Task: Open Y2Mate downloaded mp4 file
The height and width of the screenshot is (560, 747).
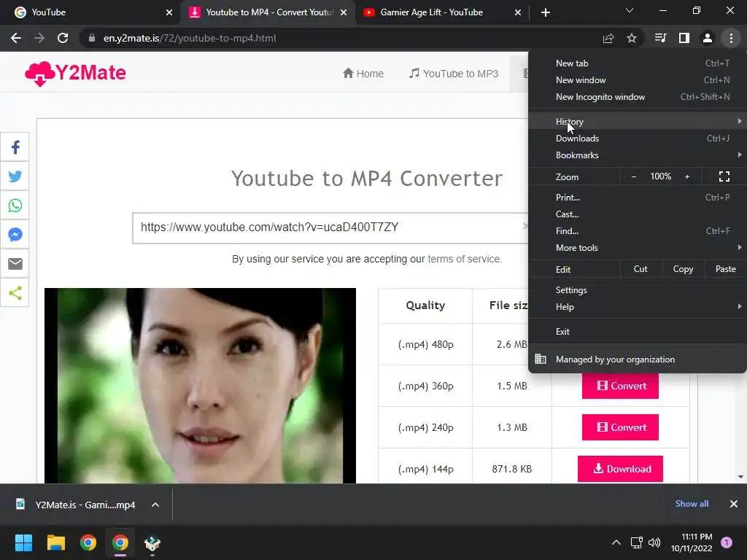Action: pyautogui.click(x=76, y=505)
